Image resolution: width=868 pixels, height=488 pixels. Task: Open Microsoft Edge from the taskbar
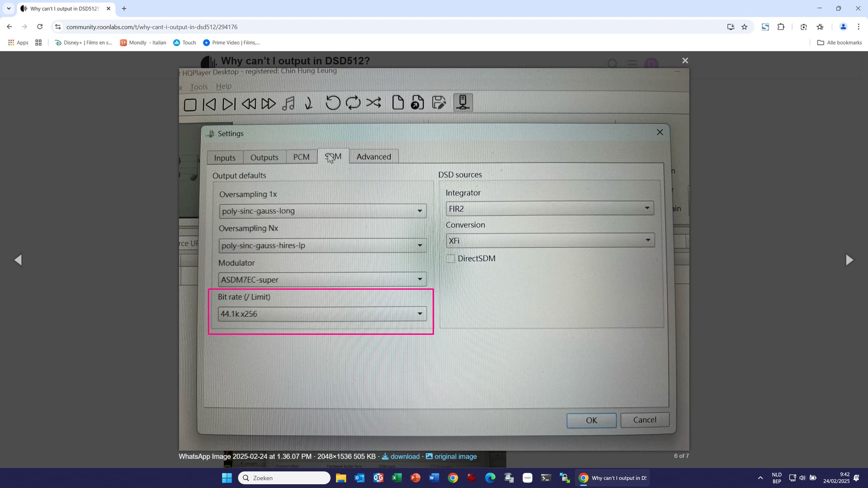click(490, 478)
